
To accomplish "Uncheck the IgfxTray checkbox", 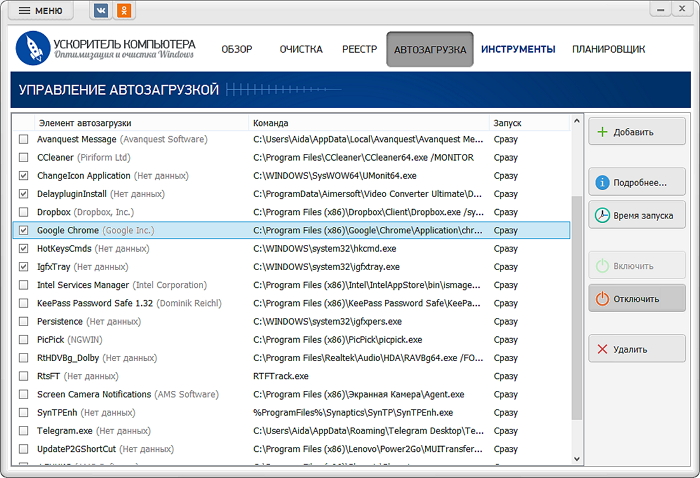I will pyautogui.click(x=23, y=267).
